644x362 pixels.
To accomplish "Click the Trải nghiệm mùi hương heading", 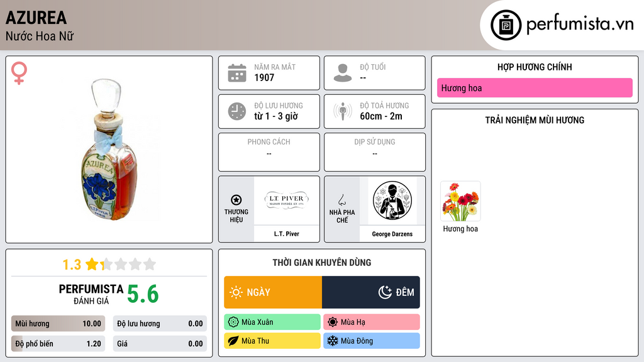I will (x=535, y=120).
